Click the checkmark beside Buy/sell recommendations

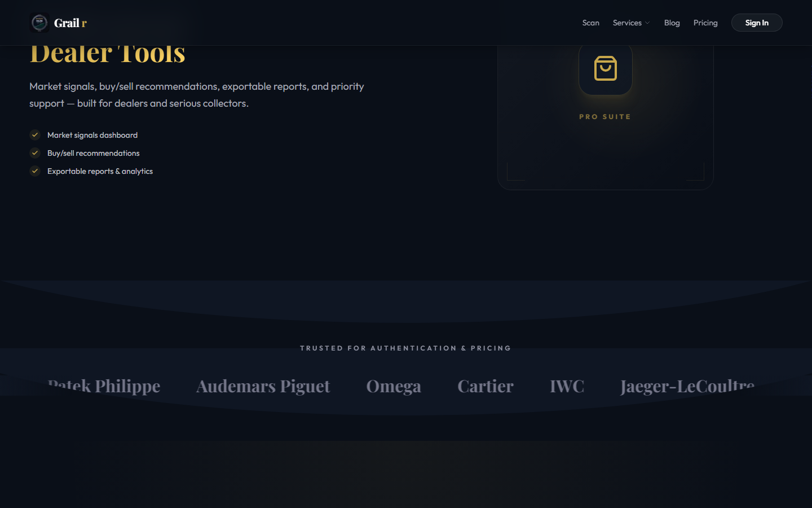[34, 153]
